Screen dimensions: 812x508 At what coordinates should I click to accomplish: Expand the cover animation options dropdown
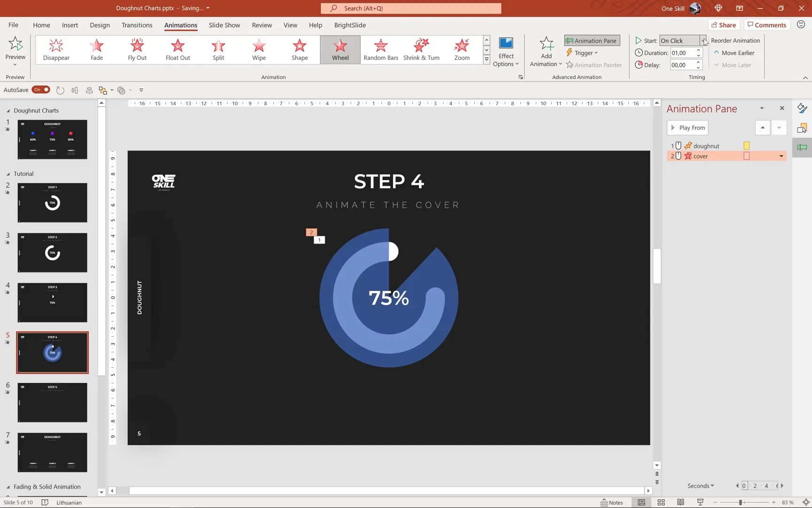pyautogui.click(x=781, y=156)
